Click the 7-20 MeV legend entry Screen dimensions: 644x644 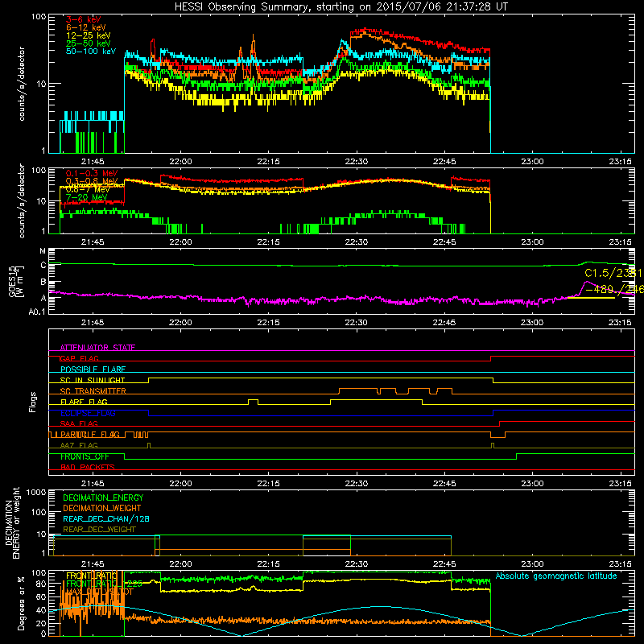click(86, 197)
